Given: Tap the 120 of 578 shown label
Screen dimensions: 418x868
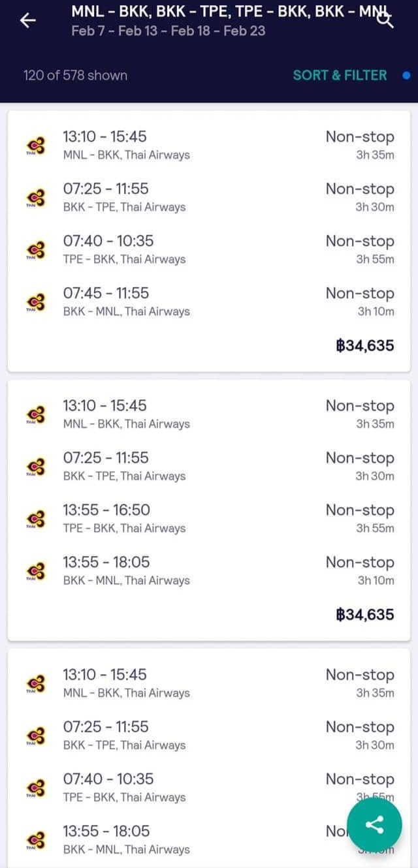Looking at the screenshot, I should point(75,75).
